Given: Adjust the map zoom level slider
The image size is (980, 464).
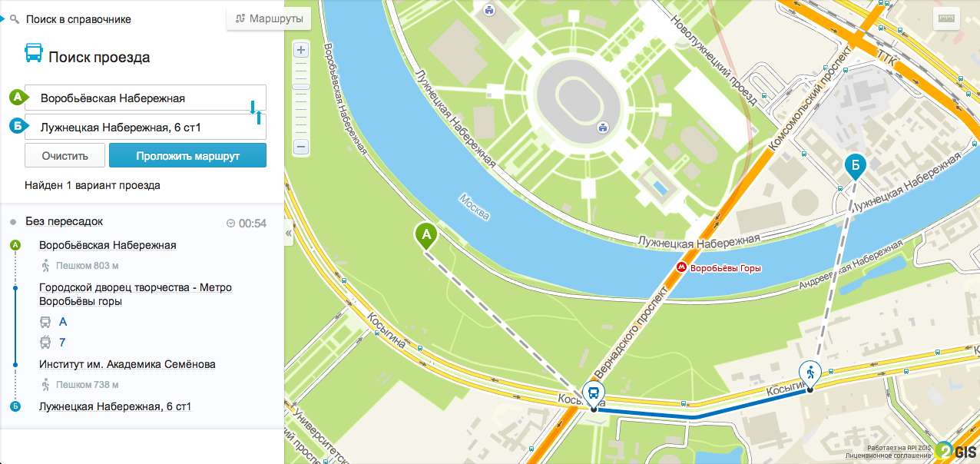Looking at the screenshot, I should click(301, 87).
